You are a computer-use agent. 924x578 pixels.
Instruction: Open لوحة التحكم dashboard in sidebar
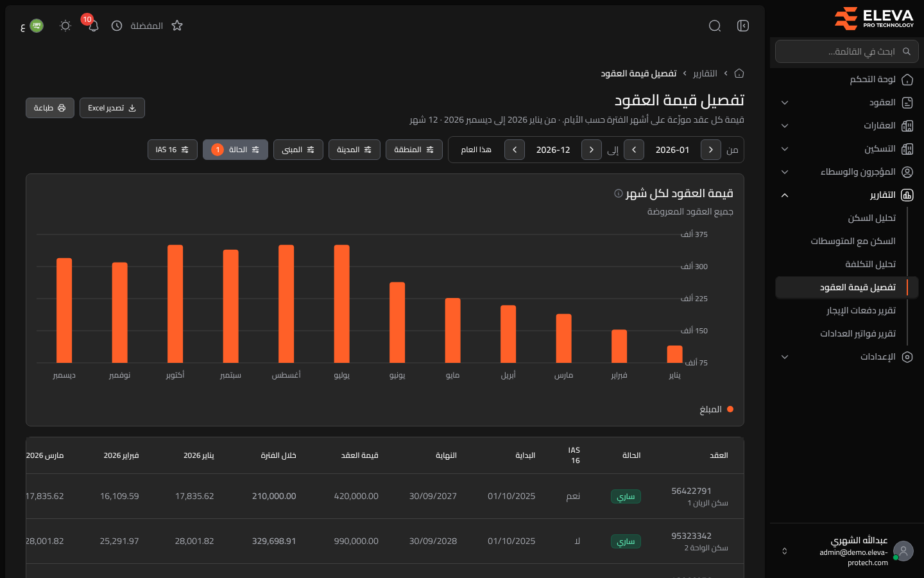point(844,79)
